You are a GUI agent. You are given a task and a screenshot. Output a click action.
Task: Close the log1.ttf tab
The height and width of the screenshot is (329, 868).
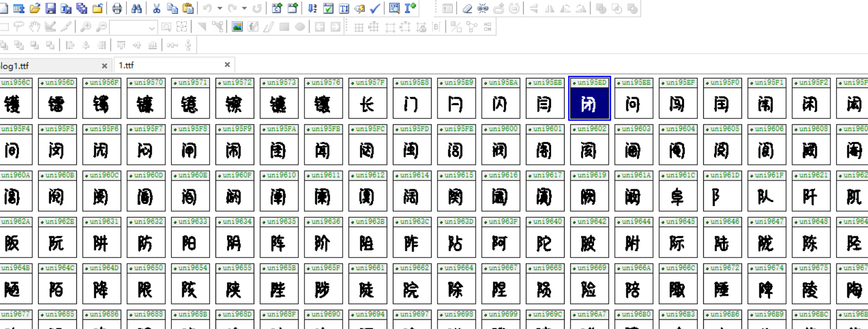[104, 65]
